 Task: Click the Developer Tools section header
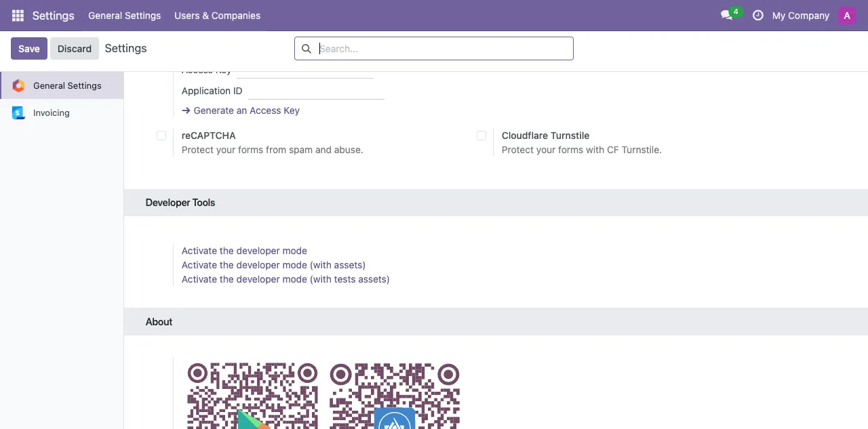(496, 203)
